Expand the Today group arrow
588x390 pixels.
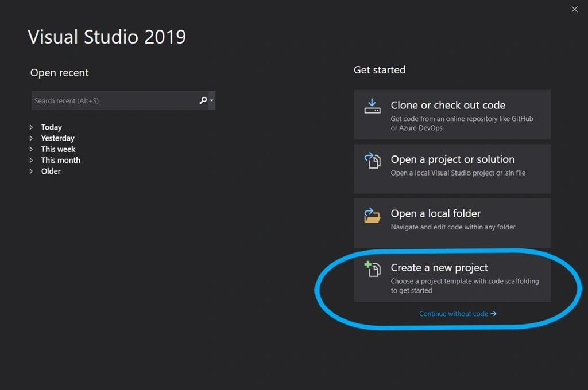(31, 127)
